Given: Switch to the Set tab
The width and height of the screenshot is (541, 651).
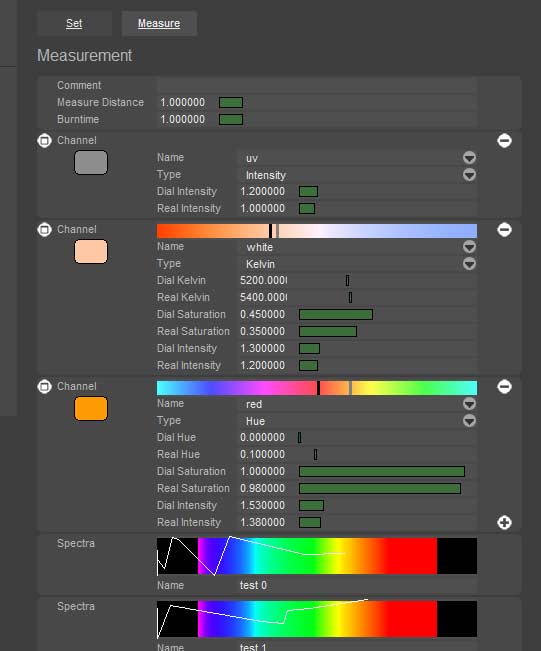Looking at the screenshot, I should click(x=74, y=24).
